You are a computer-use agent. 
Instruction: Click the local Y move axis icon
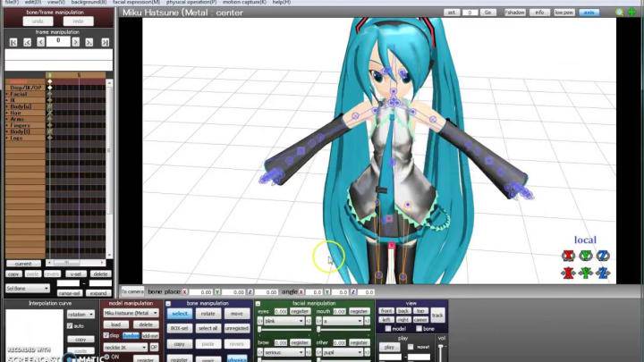tap(586, 273)
